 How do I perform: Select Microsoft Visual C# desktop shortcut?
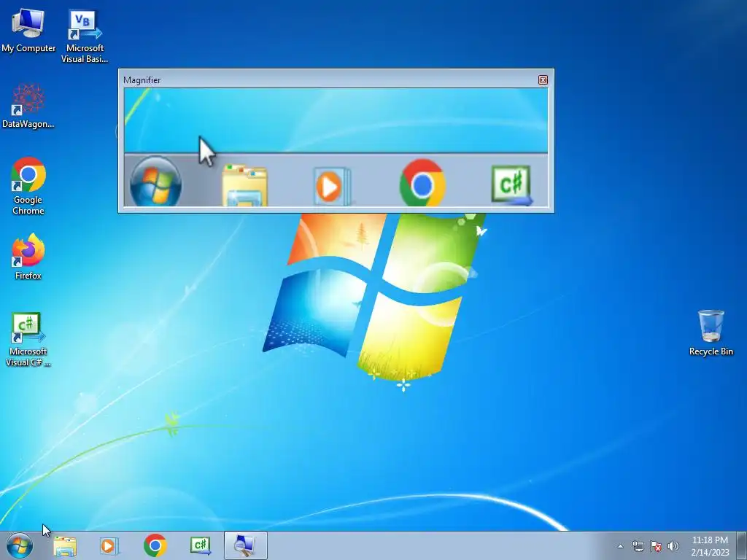pyautogui.click(x=28, y=339)
